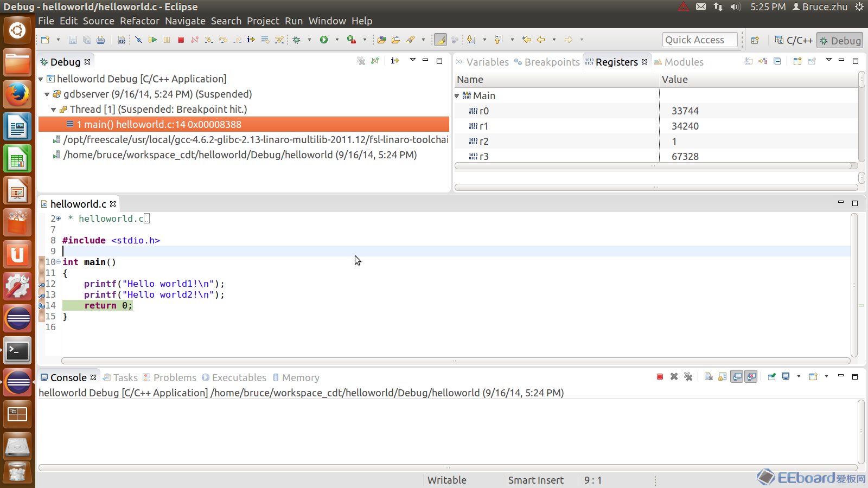Viewport: 868px width, 488px height.
Task: Collapse the gdbserver tree node
Action: tap(47, 94)
